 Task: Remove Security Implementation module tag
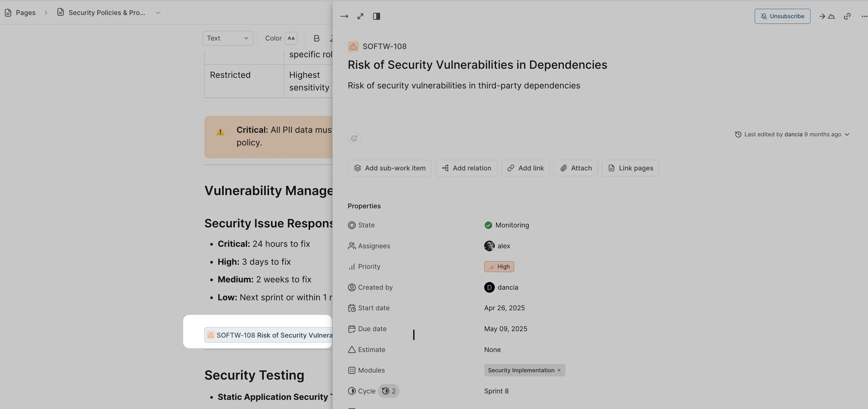click(559, 370)
